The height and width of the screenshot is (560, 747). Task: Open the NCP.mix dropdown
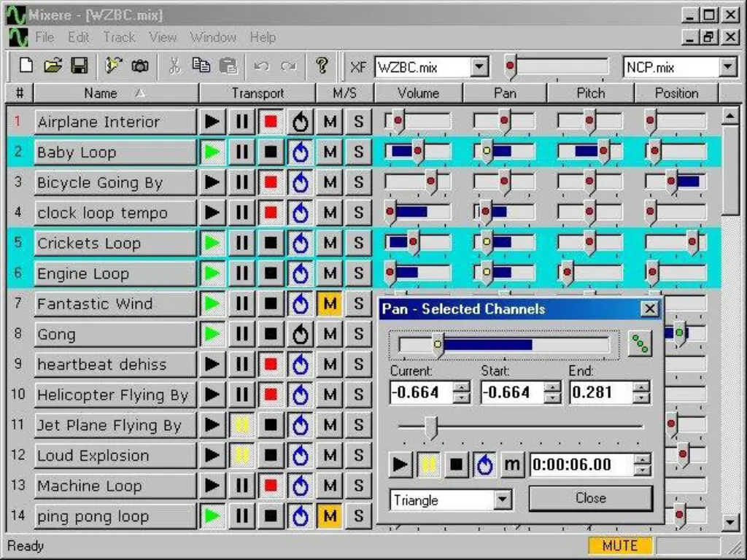coord(727,68)
